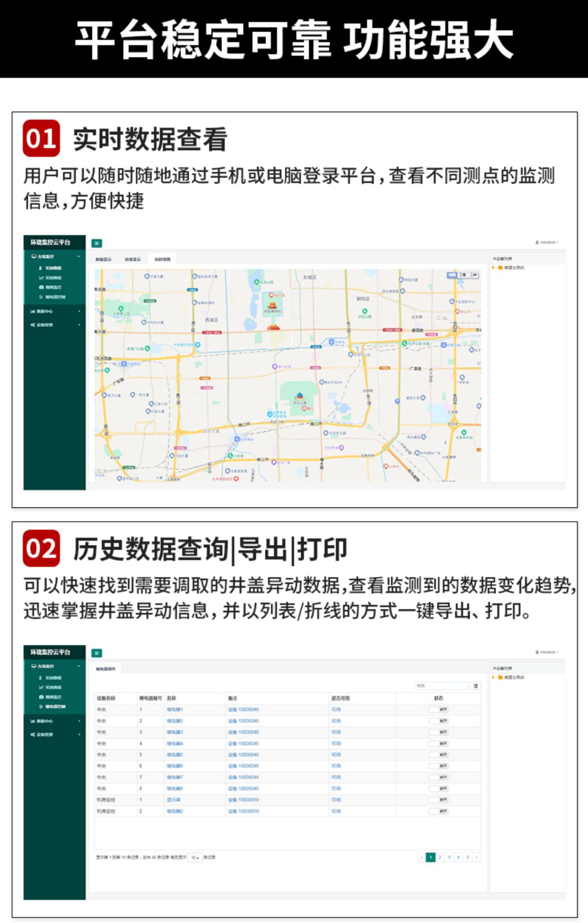Click the 状态 column header

pyautogui.click(x=439, y=698)
